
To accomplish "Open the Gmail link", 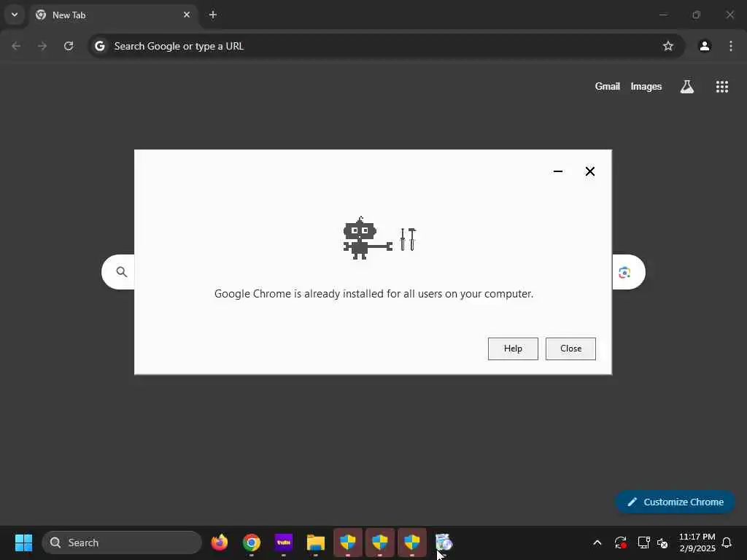I will pyautogui.click(x=607, y=86).
